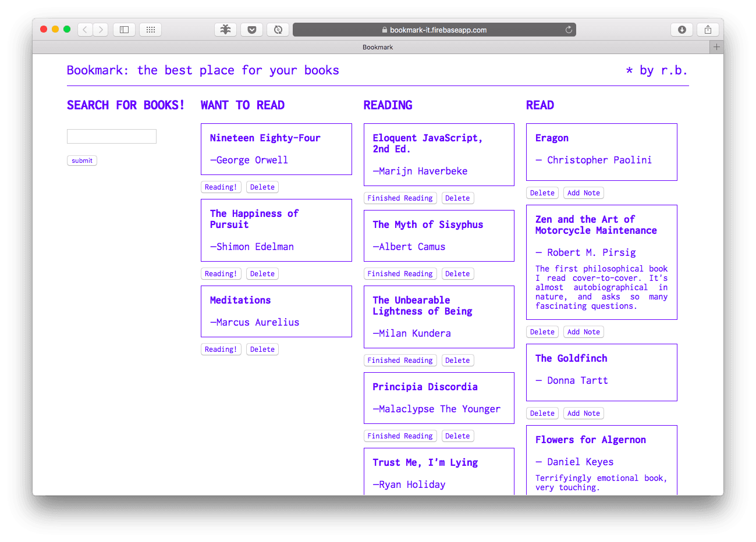Delete Eragon from the Read list
This screenshot has width=756, height=542.
[x=542, y=193]
